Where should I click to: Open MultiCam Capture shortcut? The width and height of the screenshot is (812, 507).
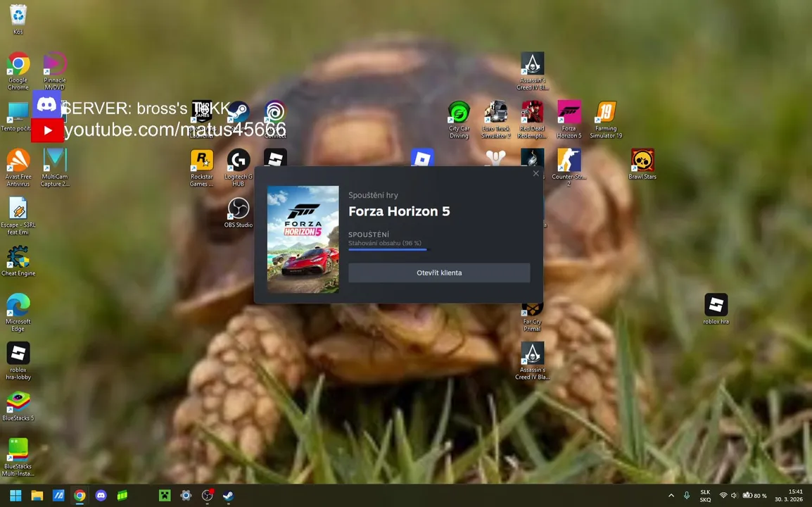tap(54, 168)
